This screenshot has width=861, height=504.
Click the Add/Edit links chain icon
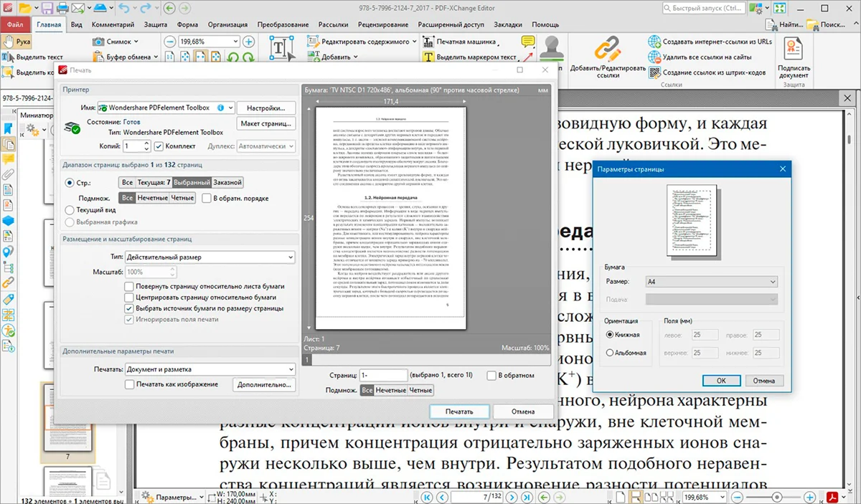click(x=607, y=50)
